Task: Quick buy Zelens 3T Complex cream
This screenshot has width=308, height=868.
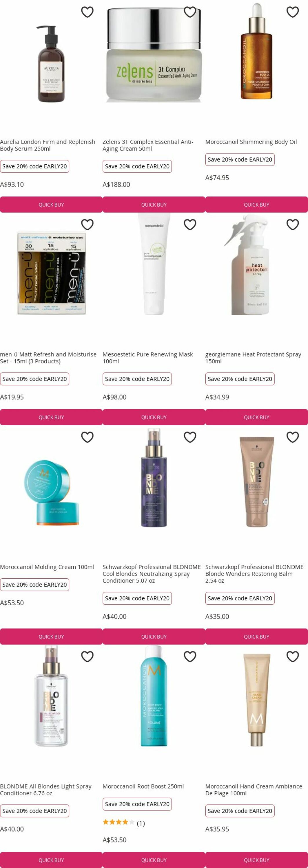Action: (x=154, y=205)
